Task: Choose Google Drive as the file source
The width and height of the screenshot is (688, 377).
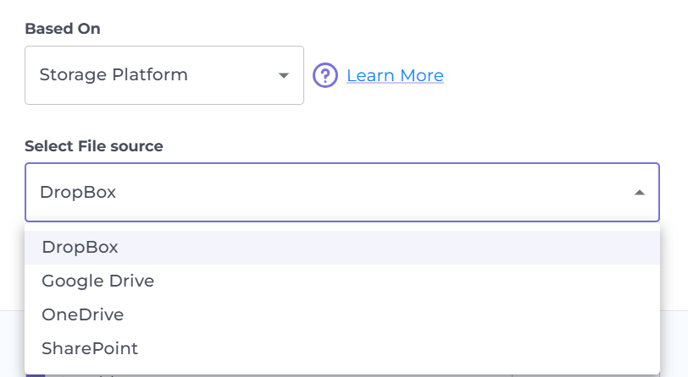Action: tap(342, 281)
